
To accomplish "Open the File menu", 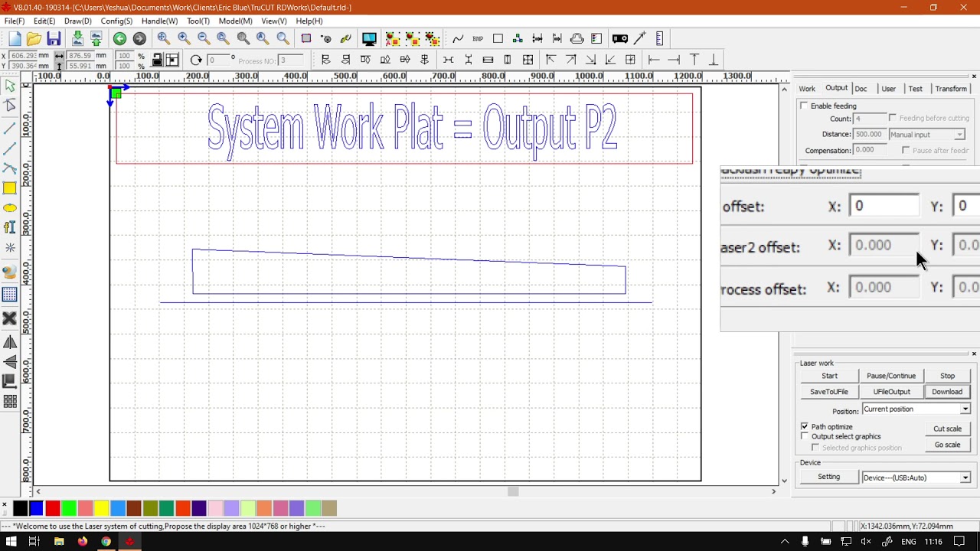I will click(15, 21).
